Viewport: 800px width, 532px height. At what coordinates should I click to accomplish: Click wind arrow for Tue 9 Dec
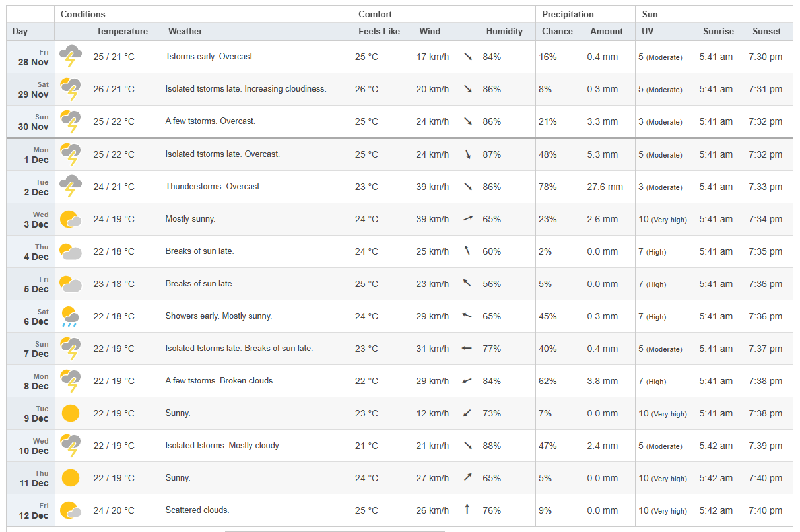pyautogui.click(x=467, y=413)
